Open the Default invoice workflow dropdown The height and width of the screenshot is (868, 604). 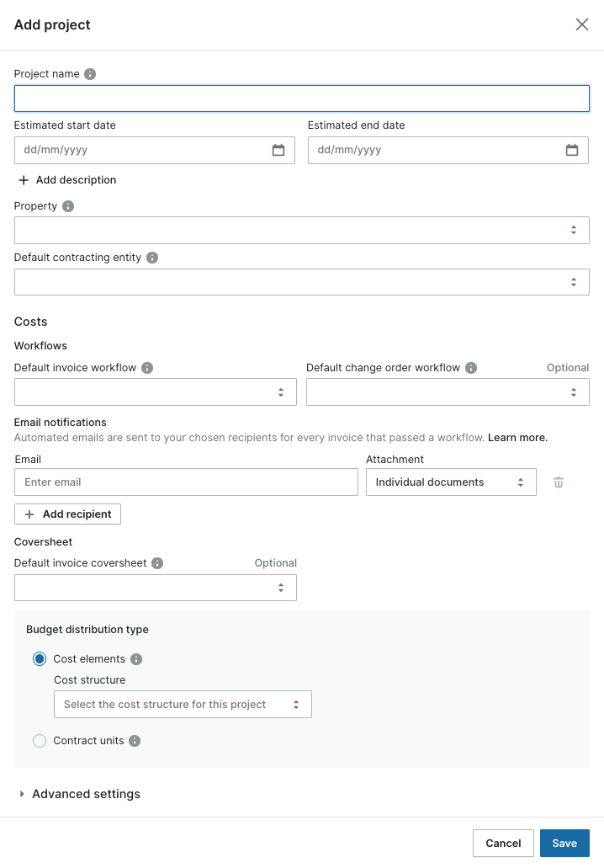click(x=156, y=392)
